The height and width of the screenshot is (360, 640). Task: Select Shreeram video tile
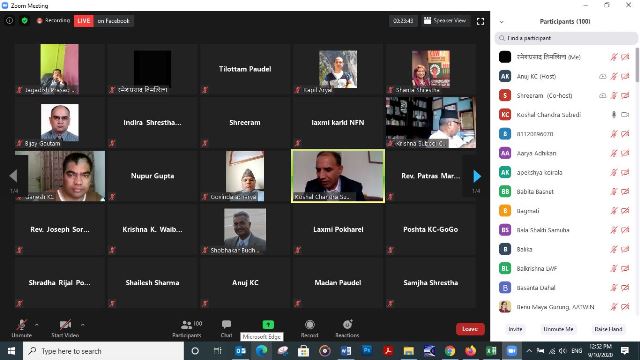(245, 122)
